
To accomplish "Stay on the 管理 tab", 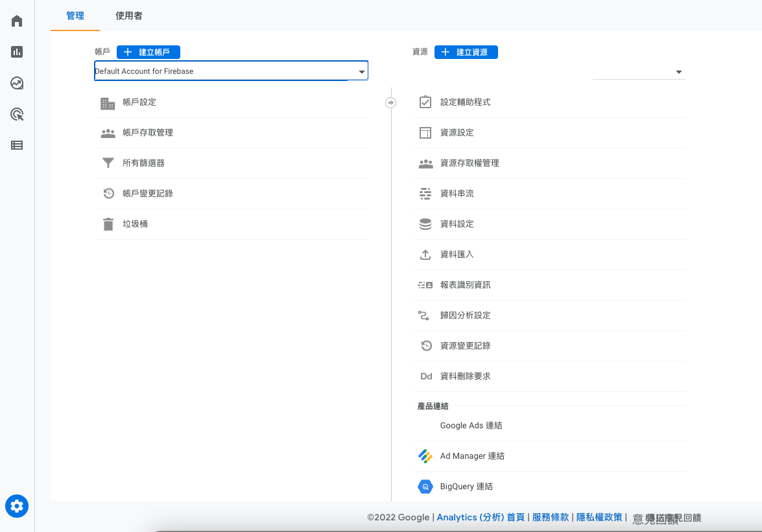I will [x=75, y=15].
